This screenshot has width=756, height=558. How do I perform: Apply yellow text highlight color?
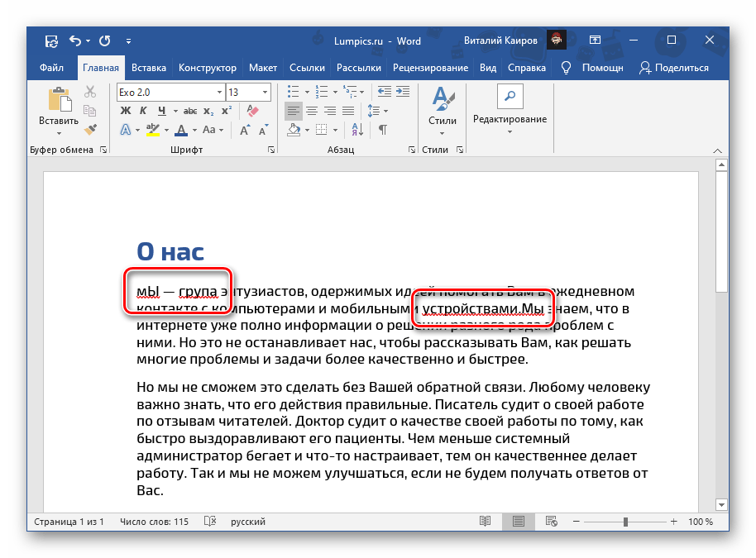(153, 130)
